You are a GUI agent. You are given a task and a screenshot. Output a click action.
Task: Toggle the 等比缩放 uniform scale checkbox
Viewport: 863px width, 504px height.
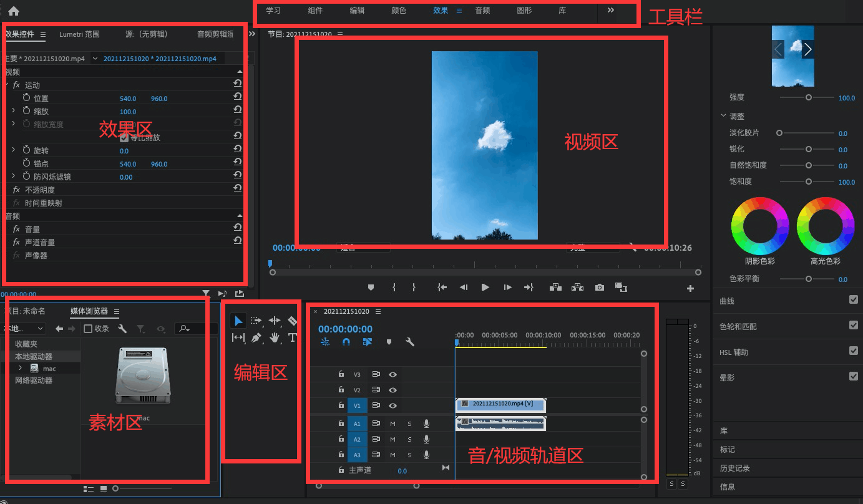tap(124, 137)
